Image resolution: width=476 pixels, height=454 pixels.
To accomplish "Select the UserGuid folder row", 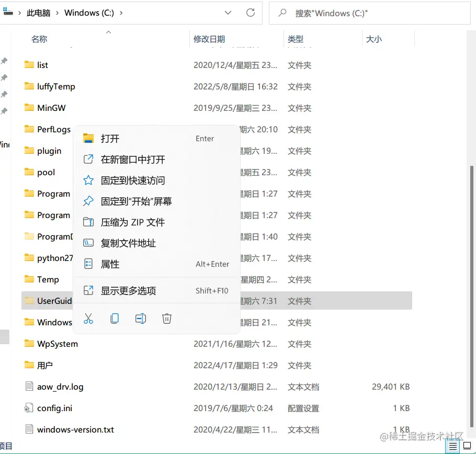I will pos(217,300).
